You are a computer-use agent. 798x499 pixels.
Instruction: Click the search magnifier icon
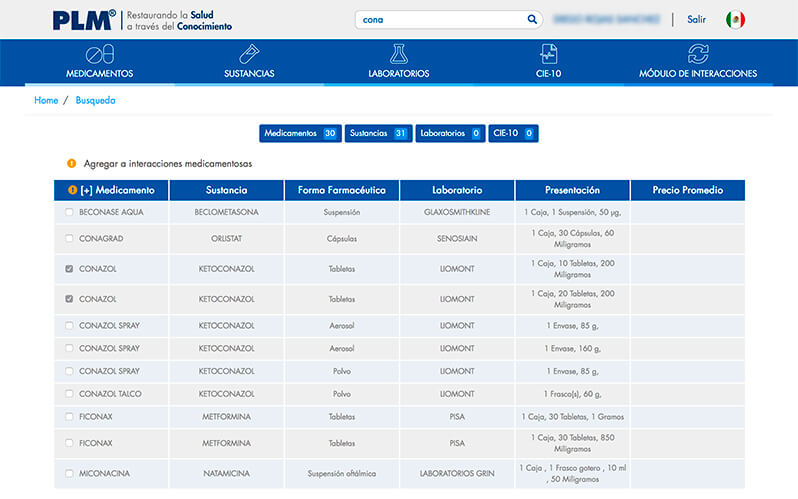pos(532,19)
